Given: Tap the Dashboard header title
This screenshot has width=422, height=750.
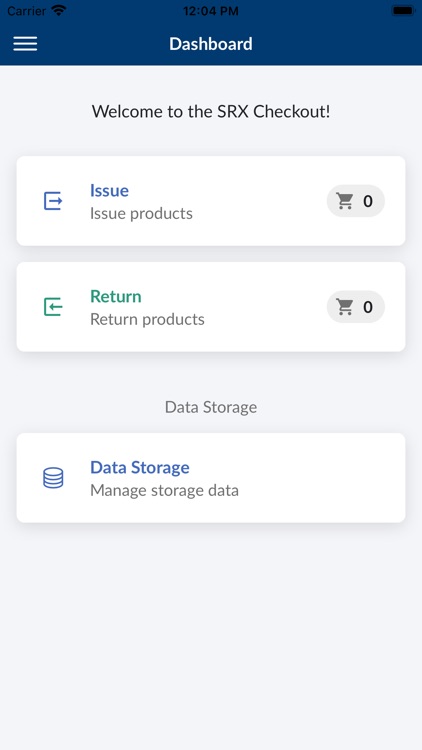Looking at the screenshot, I should coord(211,44).
